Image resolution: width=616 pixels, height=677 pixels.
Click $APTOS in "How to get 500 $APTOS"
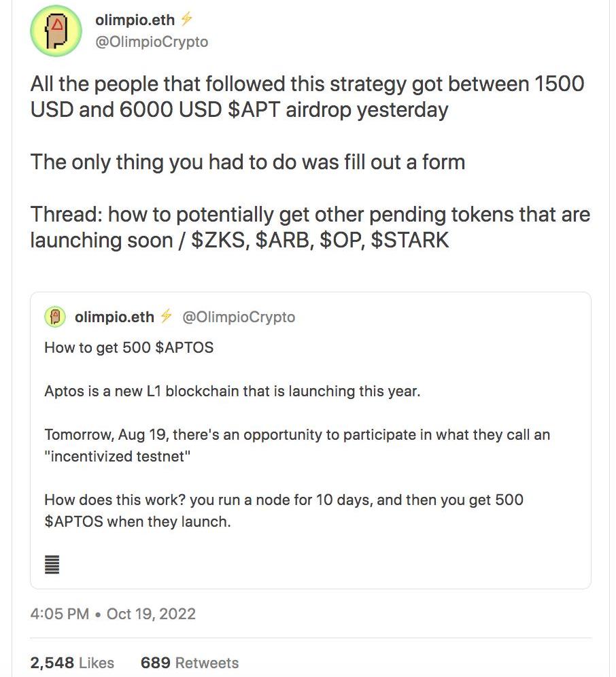(184, 347)
